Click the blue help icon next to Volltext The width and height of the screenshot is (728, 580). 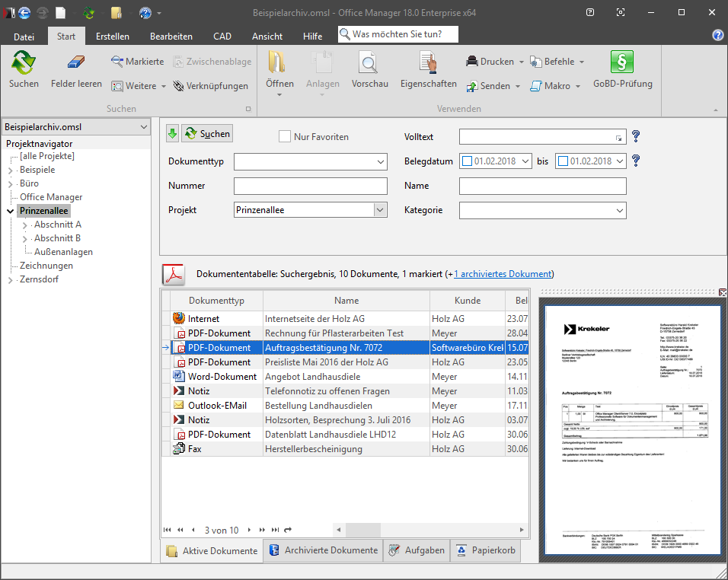[636, 137]
